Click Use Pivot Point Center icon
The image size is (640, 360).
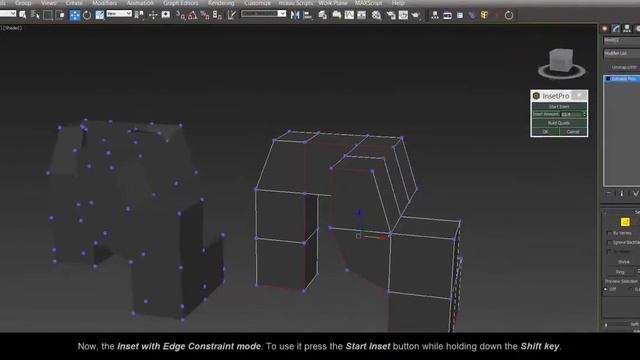click(x=139, y=15)
